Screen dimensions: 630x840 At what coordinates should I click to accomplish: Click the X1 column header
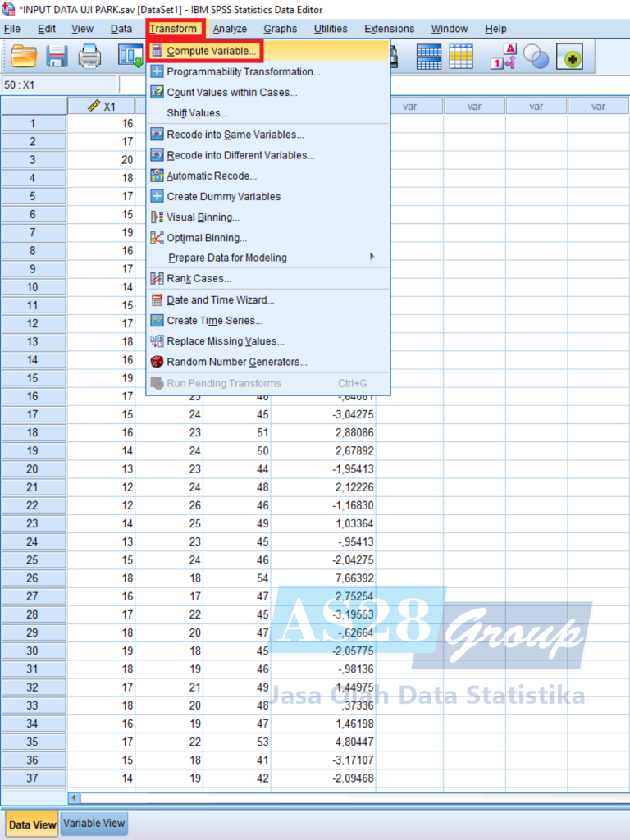pos(102,106)
